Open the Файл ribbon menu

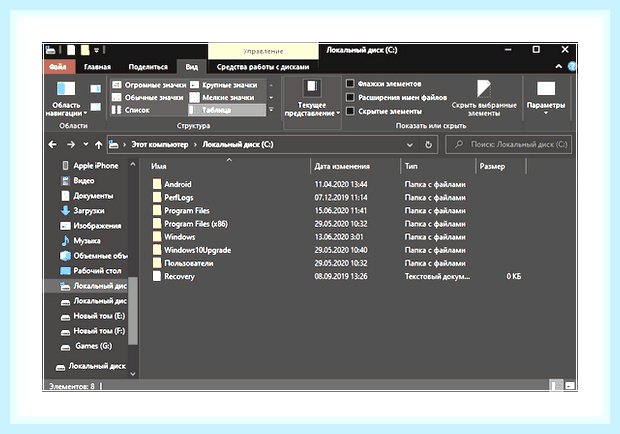(58, 67)
